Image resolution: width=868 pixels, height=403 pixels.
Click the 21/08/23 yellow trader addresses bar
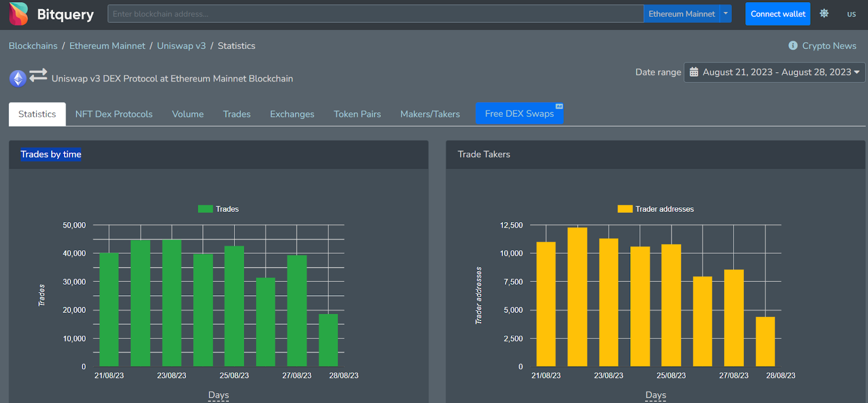pos(546,304)
